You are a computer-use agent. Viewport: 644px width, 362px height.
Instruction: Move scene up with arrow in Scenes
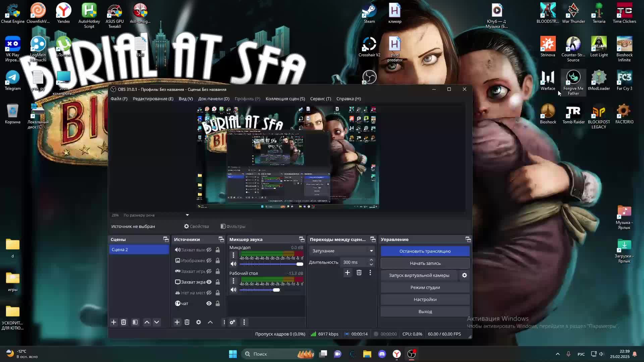coord(147,322)
